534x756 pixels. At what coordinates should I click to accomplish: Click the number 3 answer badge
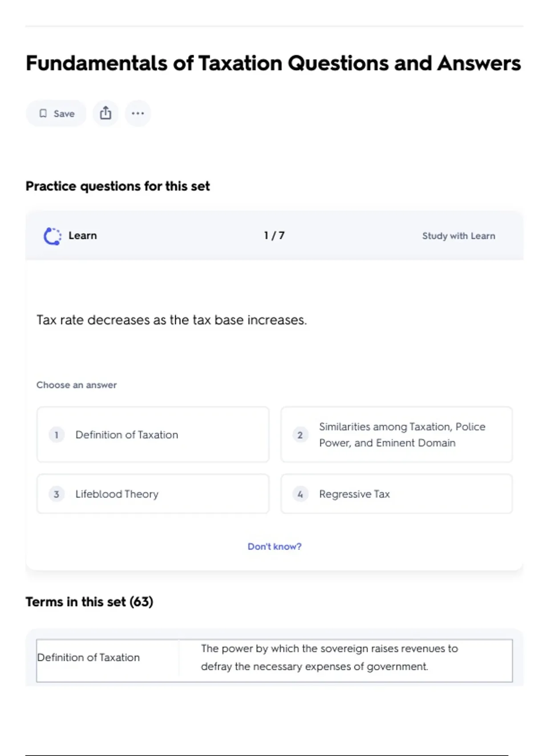point(57,494)
